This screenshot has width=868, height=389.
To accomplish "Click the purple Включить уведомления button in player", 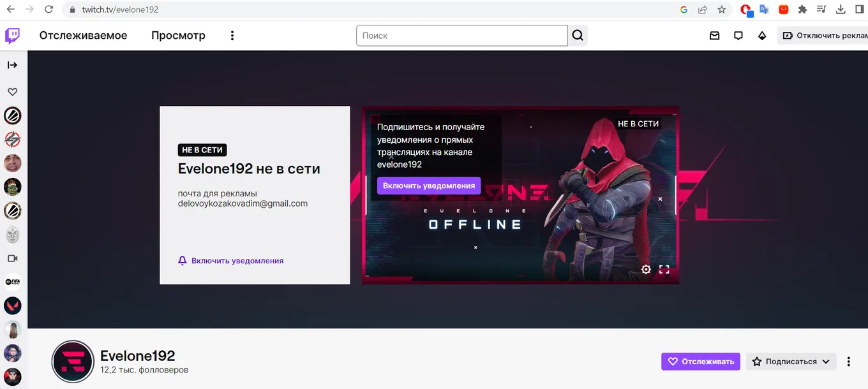I will pyautogui.click(x=429, y=186).
